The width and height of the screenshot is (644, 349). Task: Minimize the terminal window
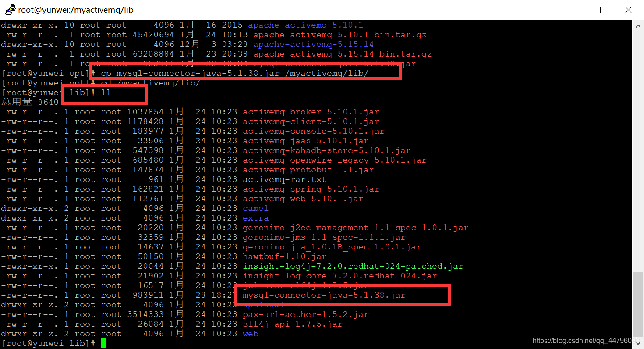pyautogui.click(x=568, y=10)
